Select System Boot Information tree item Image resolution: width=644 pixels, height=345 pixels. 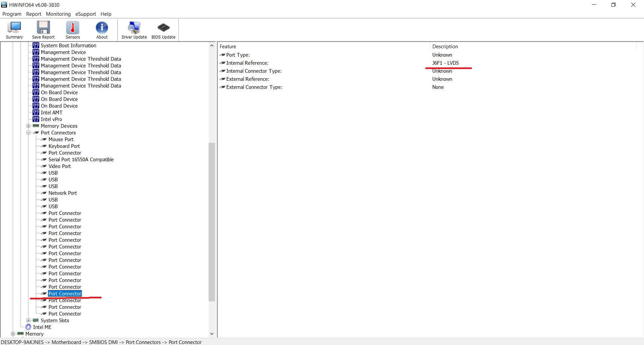[x=68, y=46]
